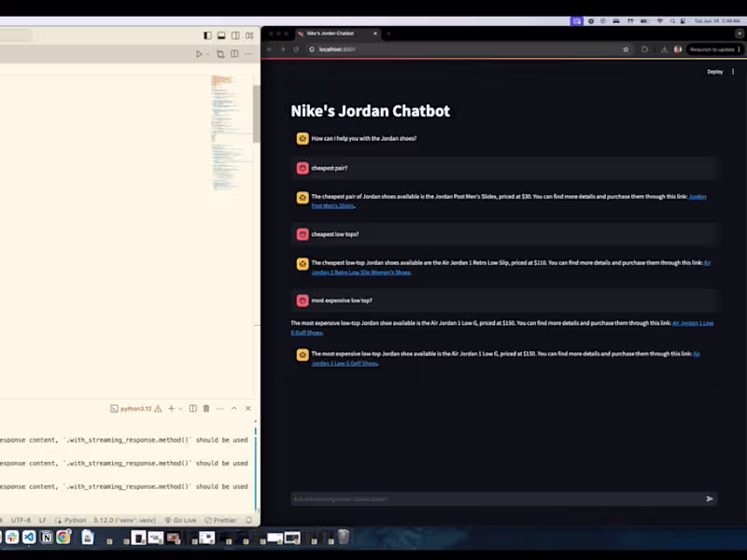Click the VS Code editor vertical scrollbar
This screenshot has width=747, height=560.
(x=256, y=114)
